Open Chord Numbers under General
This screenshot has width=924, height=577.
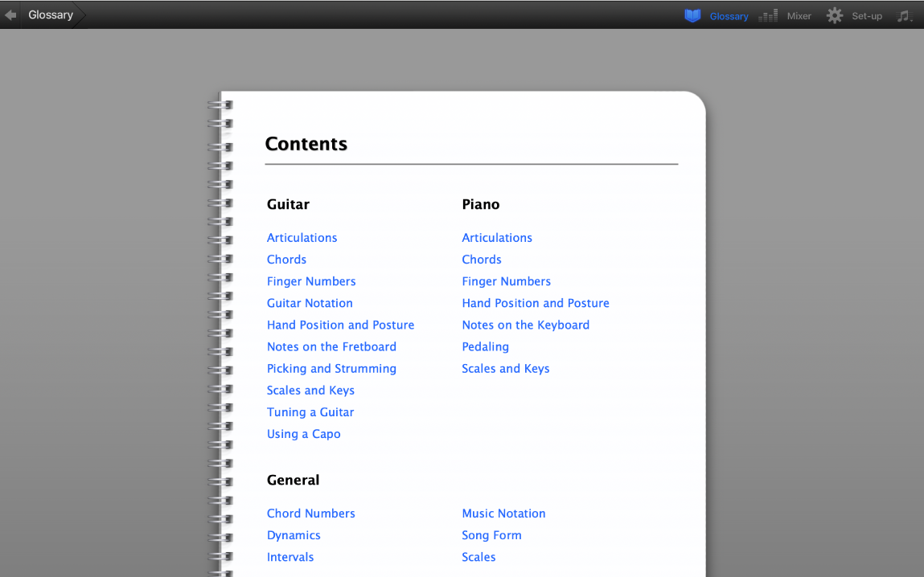pos(311,513)
